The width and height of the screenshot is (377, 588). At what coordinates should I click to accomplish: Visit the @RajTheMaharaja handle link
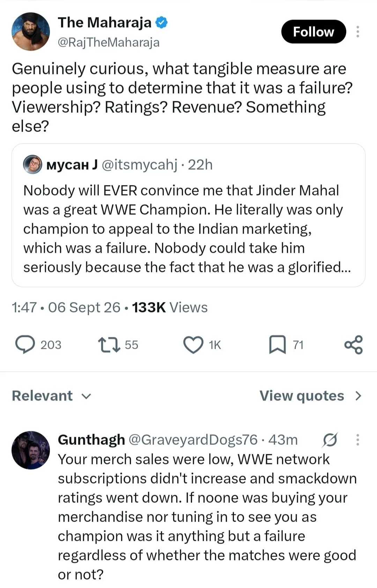(x=109, y=42)
